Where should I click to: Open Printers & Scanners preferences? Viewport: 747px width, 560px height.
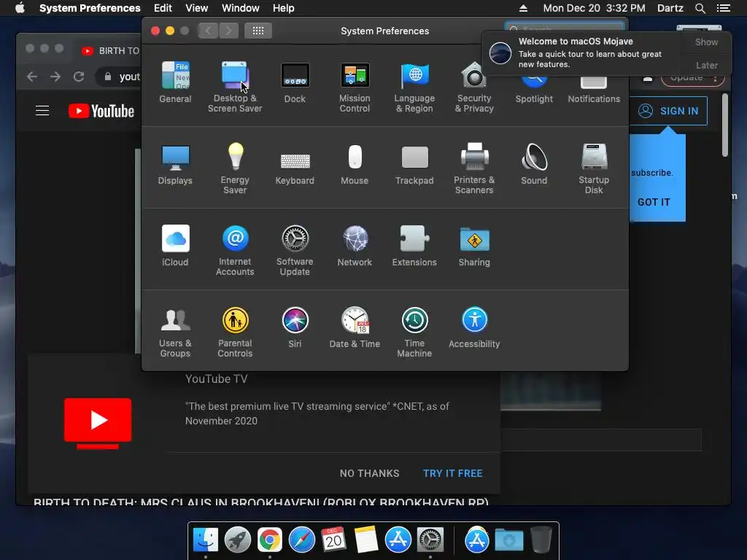tap(474, 168)
